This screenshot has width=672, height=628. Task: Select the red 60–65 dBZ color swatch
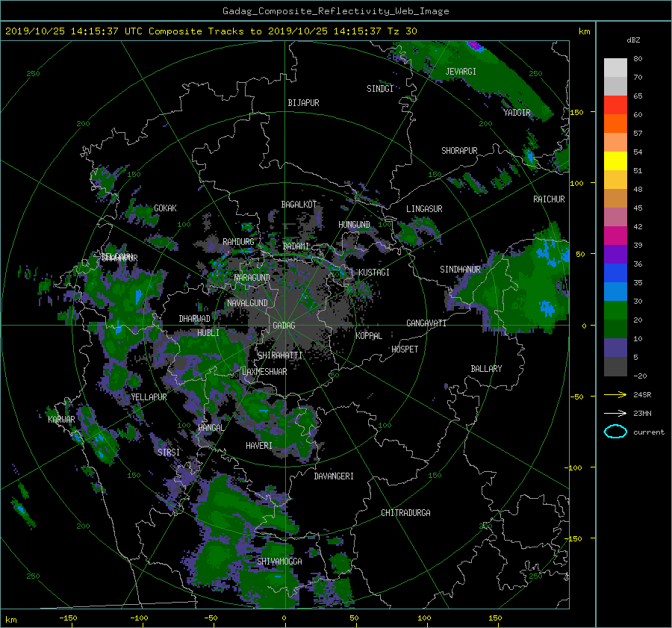[x=615, y=105]
